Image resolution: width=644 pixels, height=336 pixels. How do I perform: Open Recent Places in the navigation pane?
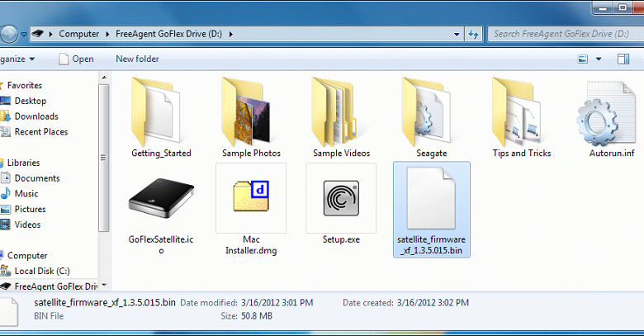[x=41, y=132]
